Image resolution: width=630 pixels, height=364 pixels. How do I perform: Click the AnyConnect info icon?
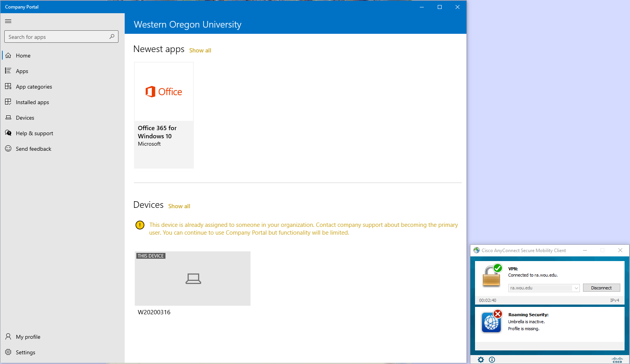(x=492, y=360)
